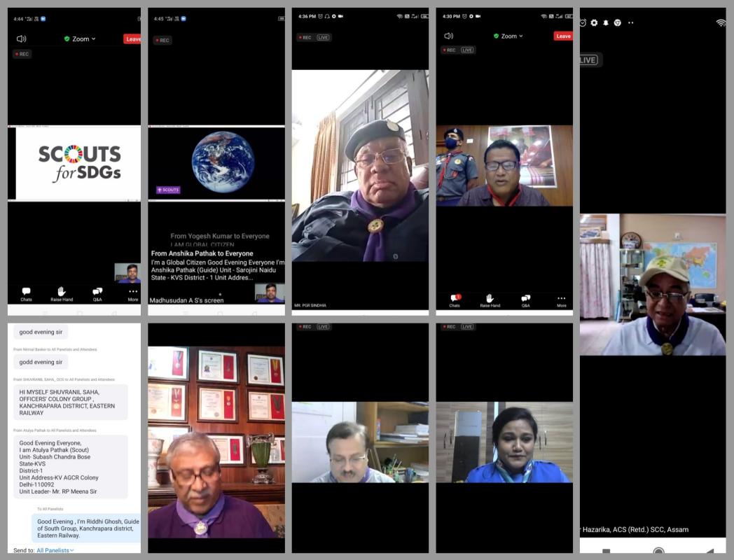Viewport: 734px width, 560px height.
Task: Expand Zoom meeting info above Scouts for SDGs slide
Action: coord(80,38)
